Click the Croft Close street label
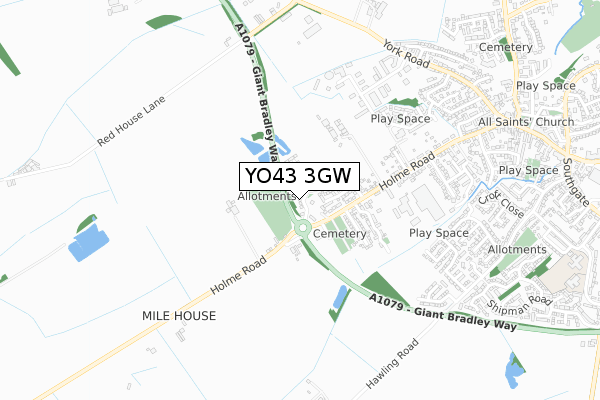600x400 pixels. click(x=501, y=204)
